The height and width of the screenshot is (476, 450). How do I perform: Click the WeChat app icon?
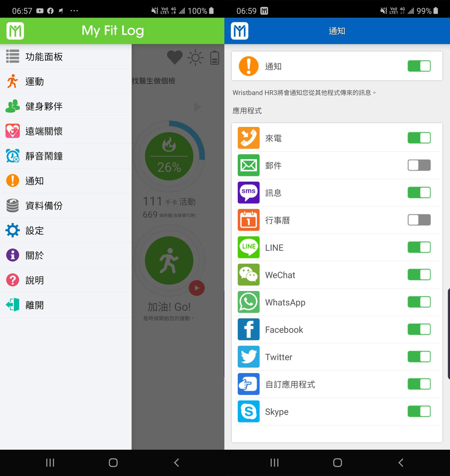(248, 275)
